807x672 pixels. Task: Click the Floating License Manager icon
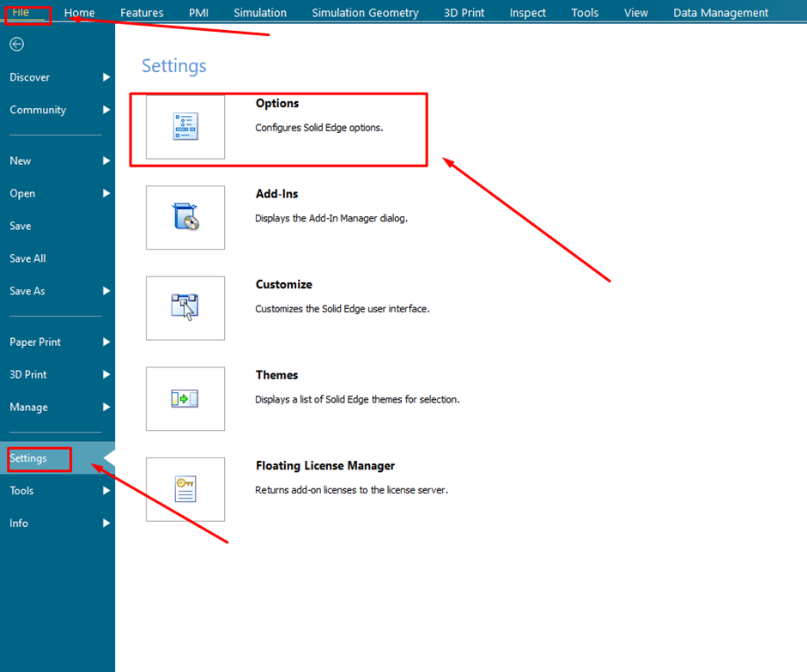tap(185, 489)
